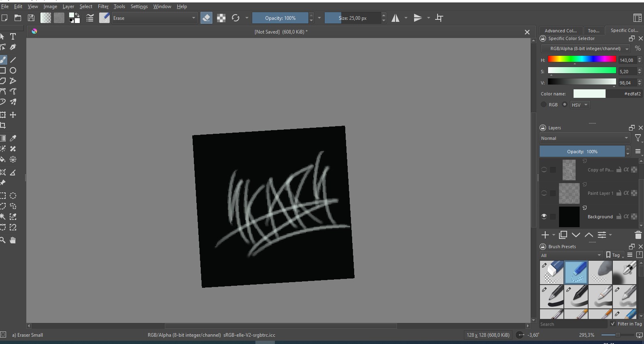Pick the Crop tool in toolbox
The image size is (644, 344).
(x=3, y=125)
